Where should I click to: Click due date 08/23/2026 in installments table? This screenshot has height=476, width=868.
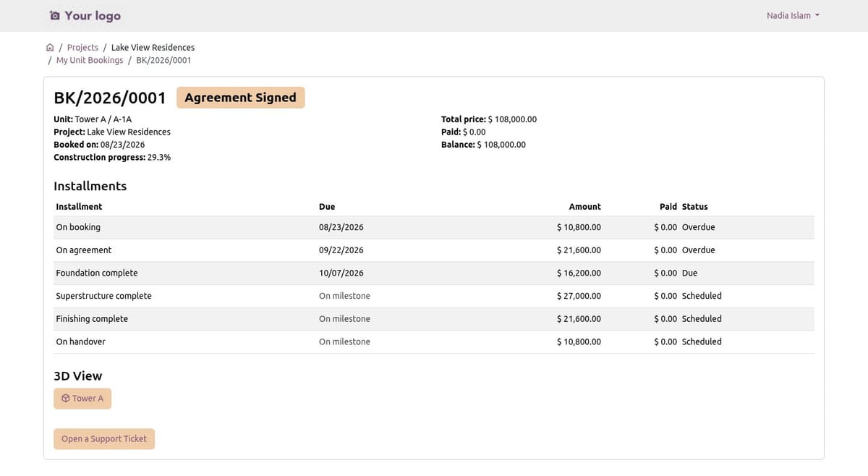pyautogui.click(x=341, y=227)
